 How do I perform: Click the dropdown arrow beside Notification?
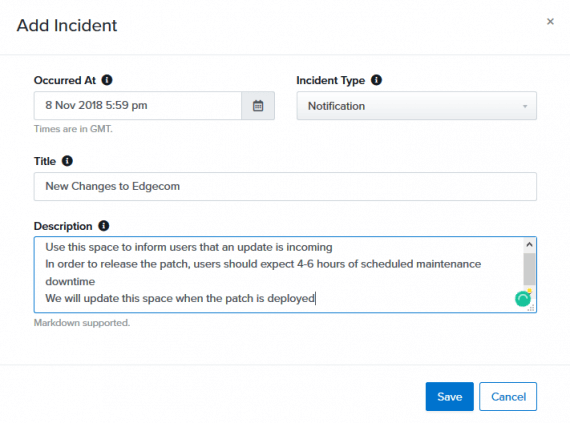pos(525,106)
